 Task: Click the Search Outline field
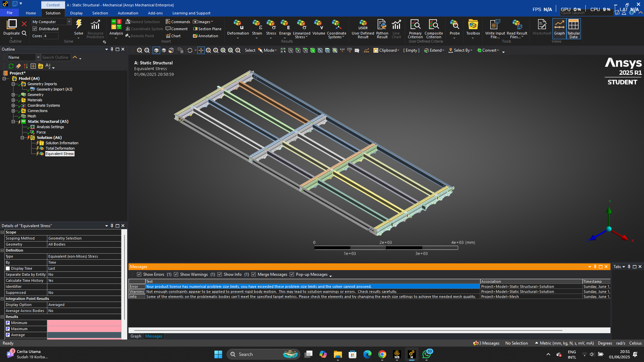[56, 57]
